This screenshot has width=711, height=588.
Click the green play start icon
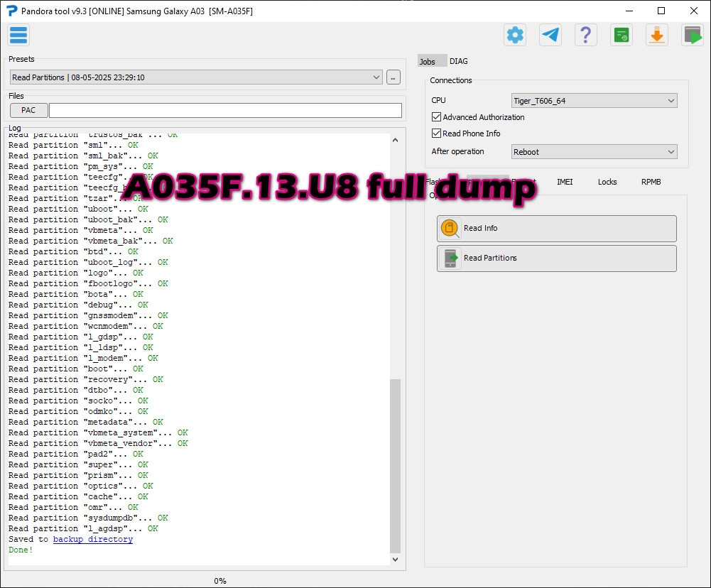(x=692, y=35)
